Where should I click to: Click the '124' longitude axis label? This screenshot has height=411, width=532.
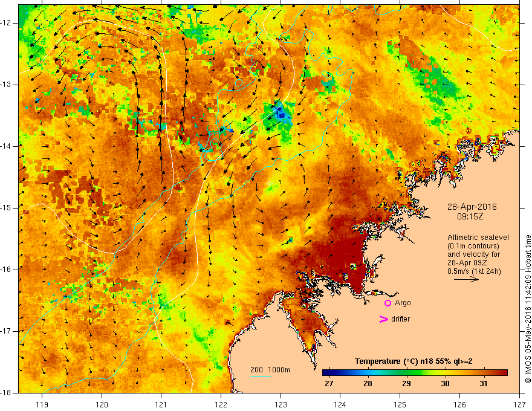coord(340,404)
